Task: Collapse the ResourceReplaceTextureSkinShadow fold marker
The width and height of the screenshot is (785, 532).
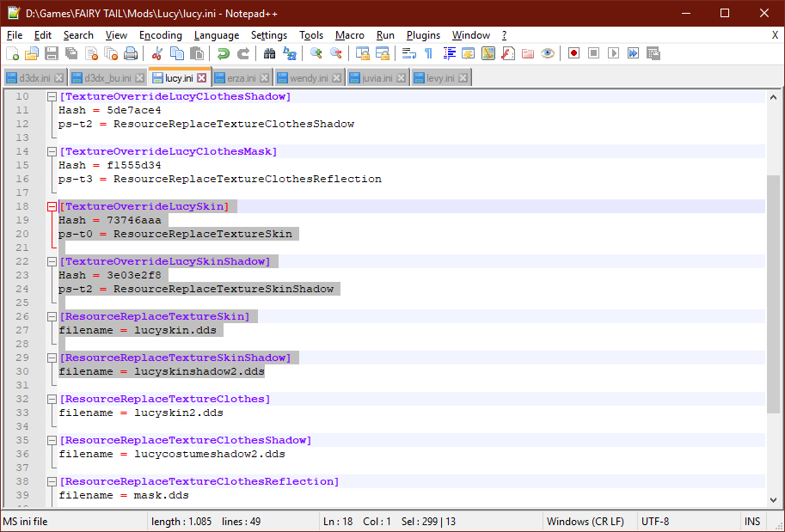Action: 52,358
